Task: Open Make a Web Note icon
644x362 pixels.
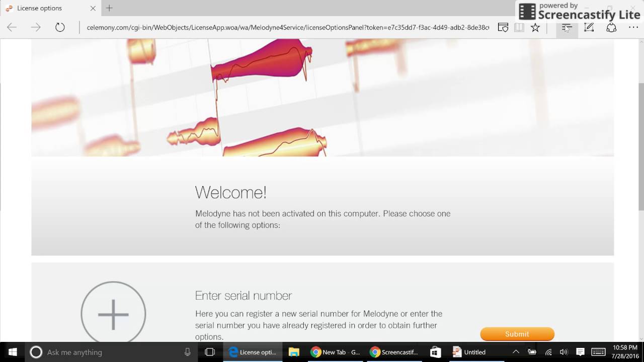Action: tap(589, 28)
